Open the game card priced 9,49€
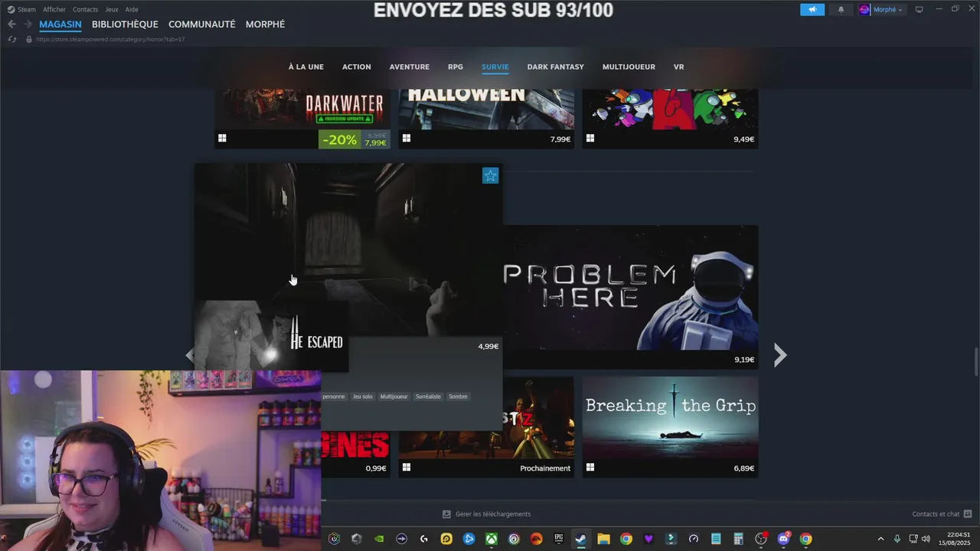 click(x=671, y=119)
